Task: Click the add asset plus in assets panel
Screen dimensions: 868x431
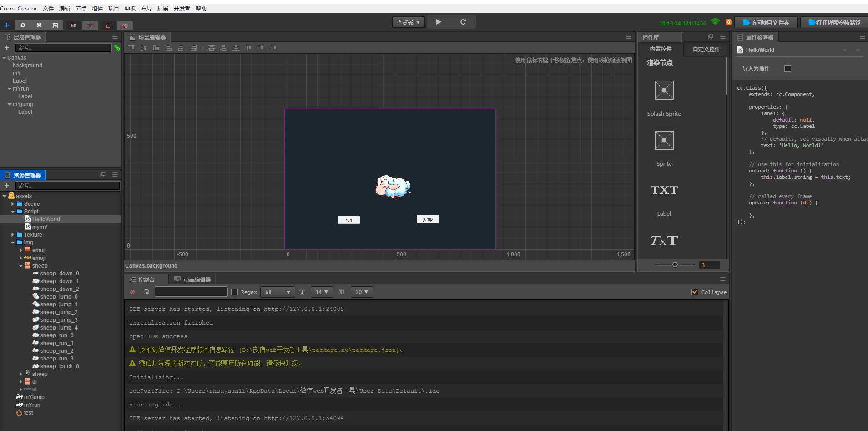Action: (x=7, y=185)
